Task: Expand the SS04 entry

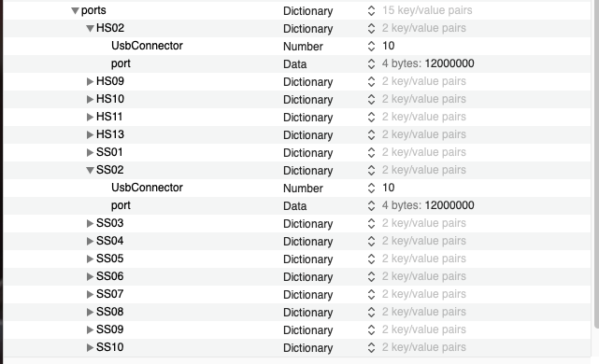Action: click(90, 241)
